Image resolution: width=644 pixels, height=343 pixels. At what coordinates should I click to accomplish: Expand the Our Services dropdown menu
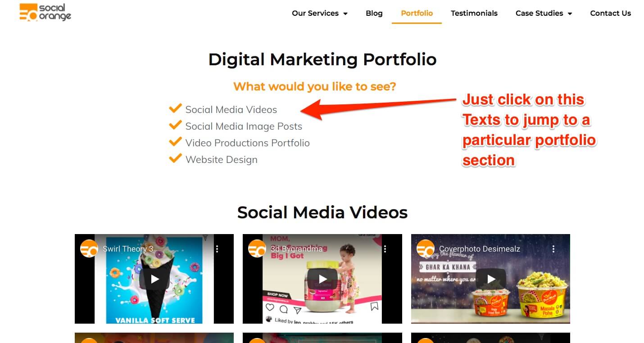tap(320, 13)
